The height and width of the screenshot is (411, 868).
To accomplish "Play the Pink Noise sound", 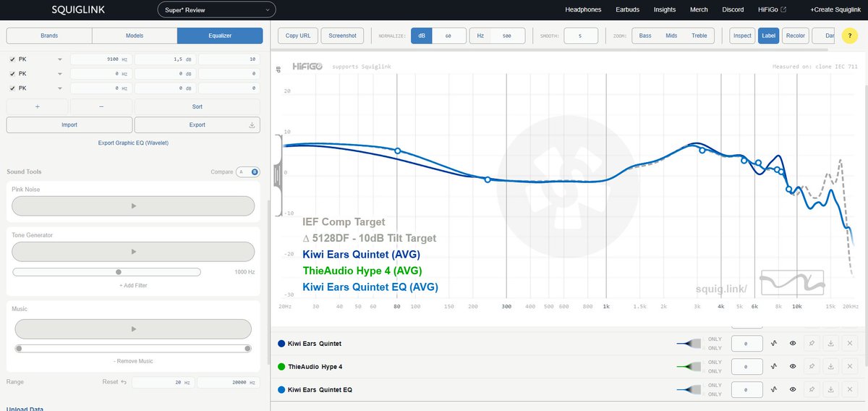I will point(133,205).
